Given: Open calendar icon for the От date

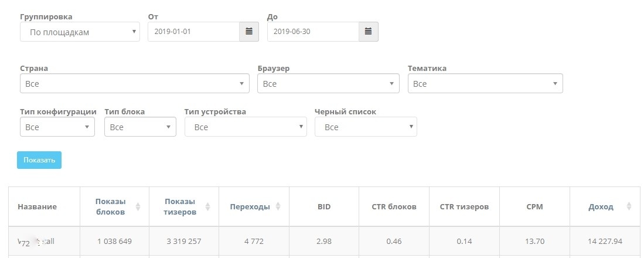Looking at the screenshot, I should tap(248, 32).
